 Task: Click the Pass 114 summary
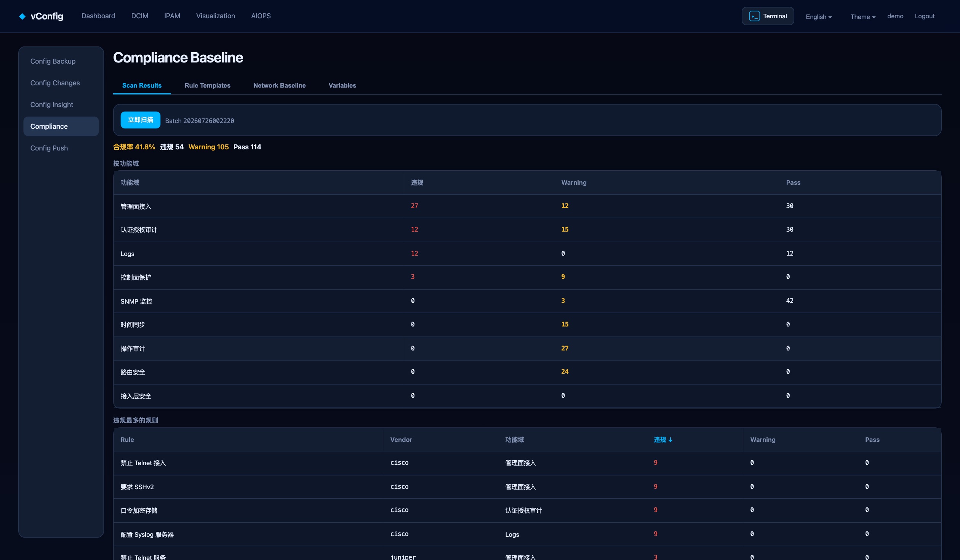point(247,147)
